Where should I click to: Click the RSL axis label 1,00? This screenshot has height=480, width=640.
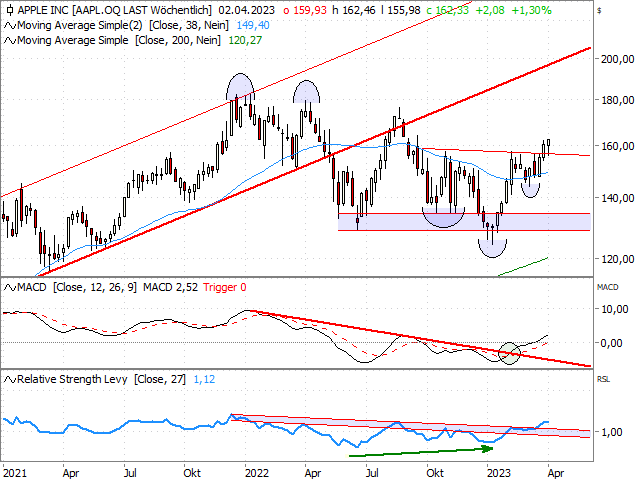[x=611, y=432]
